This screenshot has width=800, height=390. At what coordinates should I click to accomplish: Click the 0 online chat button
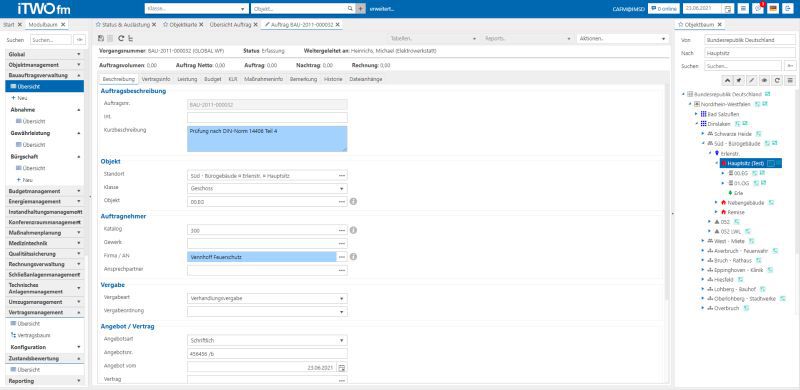pyautogui.click(x=664, y=9)
